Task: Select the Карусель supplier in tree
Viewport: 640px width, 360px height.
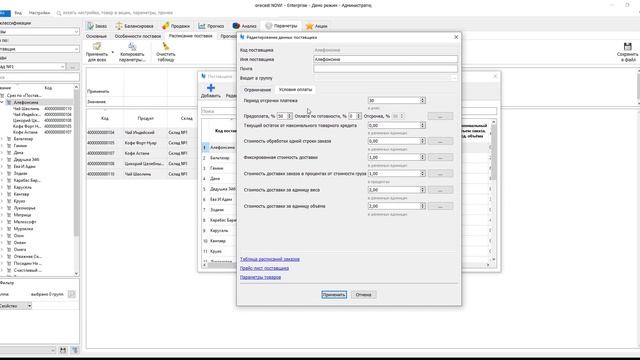Action: pyautogui.click(x=22, y=187)
